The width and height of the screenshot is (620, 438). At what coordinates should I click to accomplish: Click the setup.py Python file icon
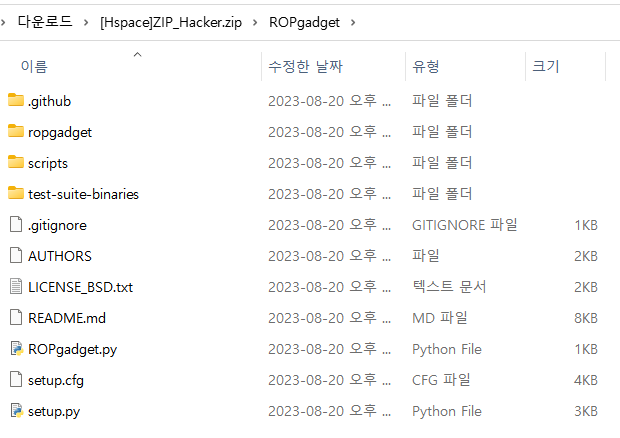pyautogui.click(x=16, y=411)
